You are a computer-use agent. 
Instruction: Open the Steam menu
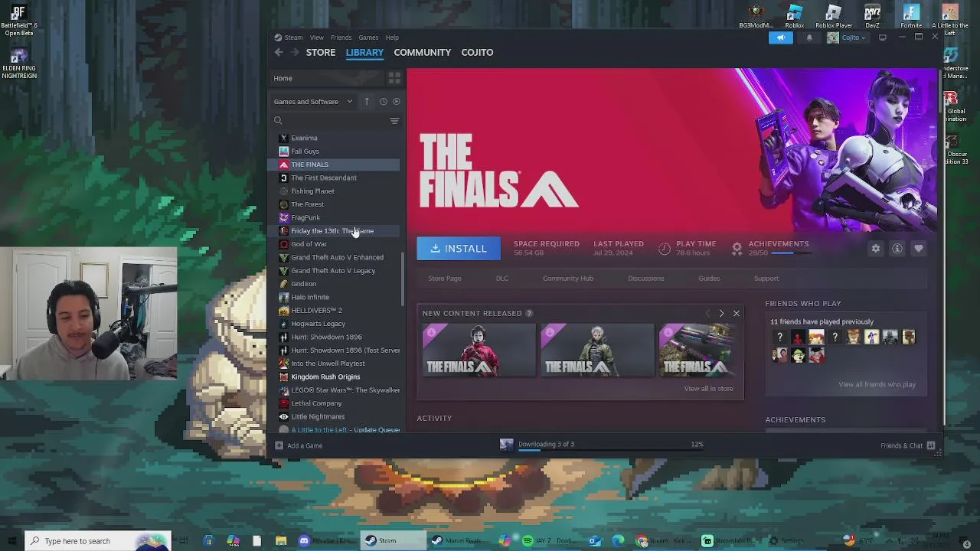(293, 37)
